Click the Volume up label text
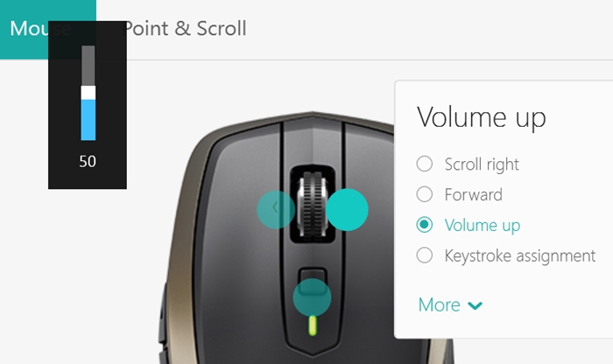Viewport: 613px width, 364px height. pyautogui.click(x=483, y=226)
